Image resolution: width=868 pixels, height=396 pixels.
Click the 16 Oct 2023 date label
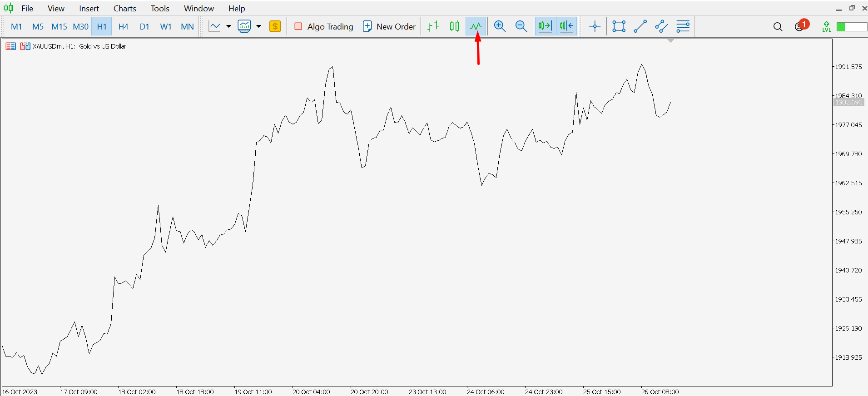[20, 391]
